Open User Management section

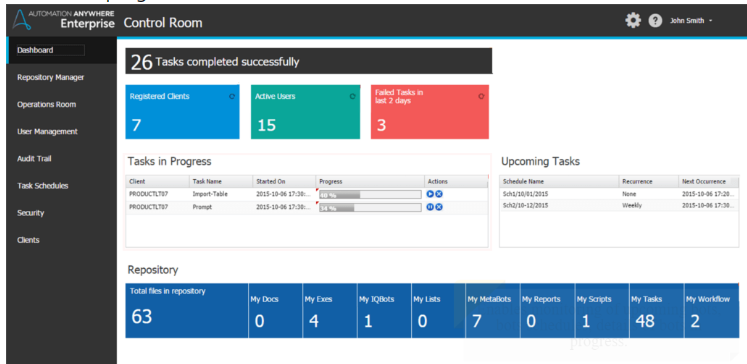click(x=47, y=131)
